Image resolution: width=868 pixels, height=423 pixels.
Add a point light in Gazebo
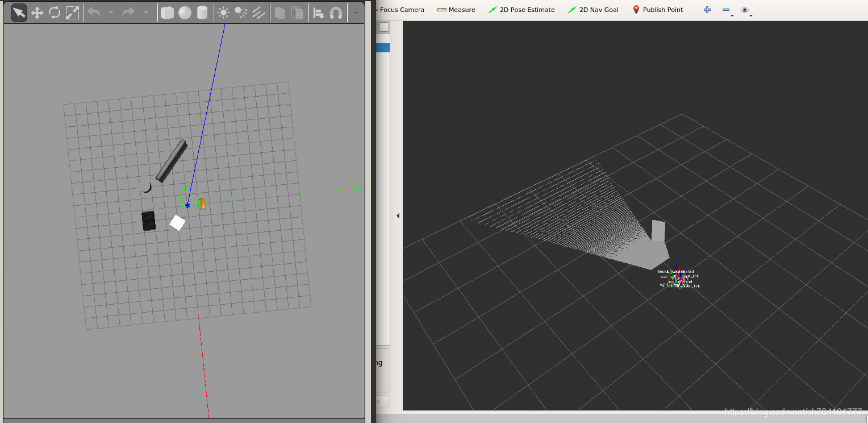[x=223, y=13]
